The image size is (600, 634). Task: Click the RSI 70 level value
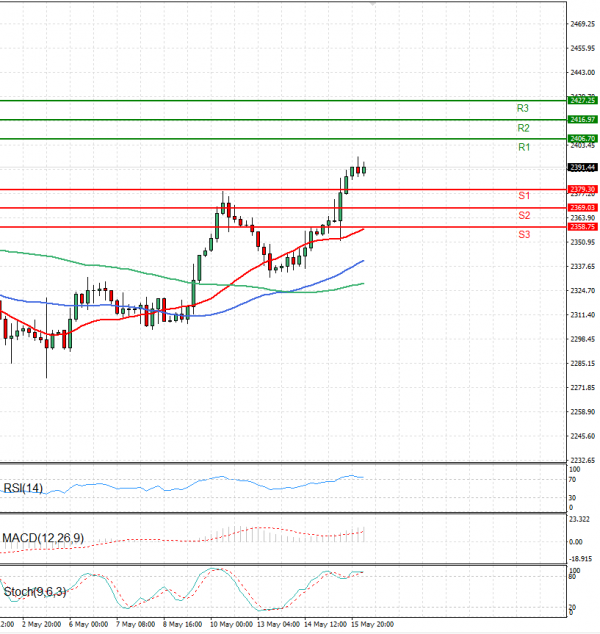coord(573,480)
